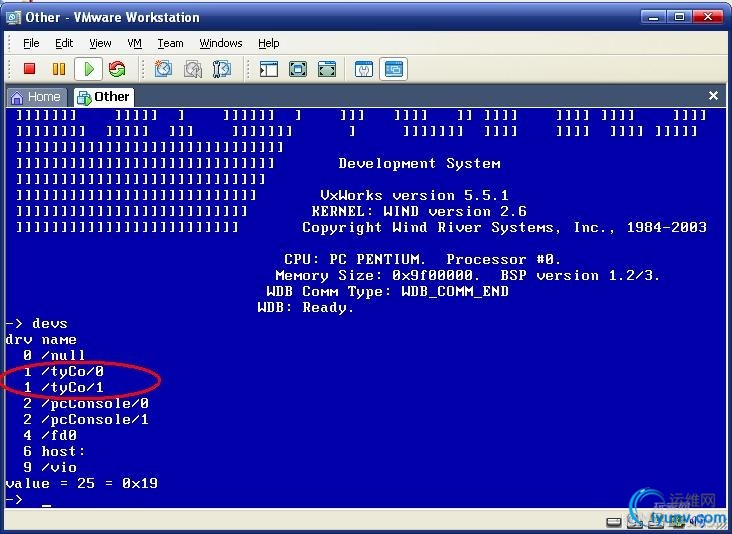Click the Copyright Wind River Systems line

pyautogui.click(x=504, y=227)
